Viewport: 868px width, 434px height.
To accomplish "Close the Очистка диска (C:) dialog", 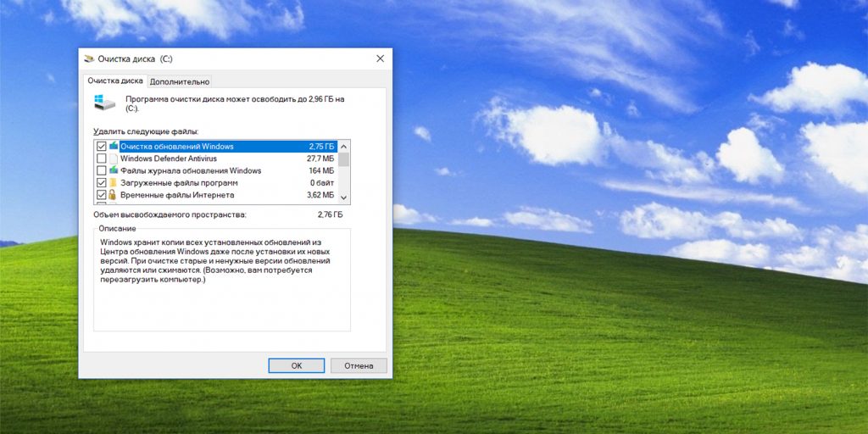I will 380,58.
